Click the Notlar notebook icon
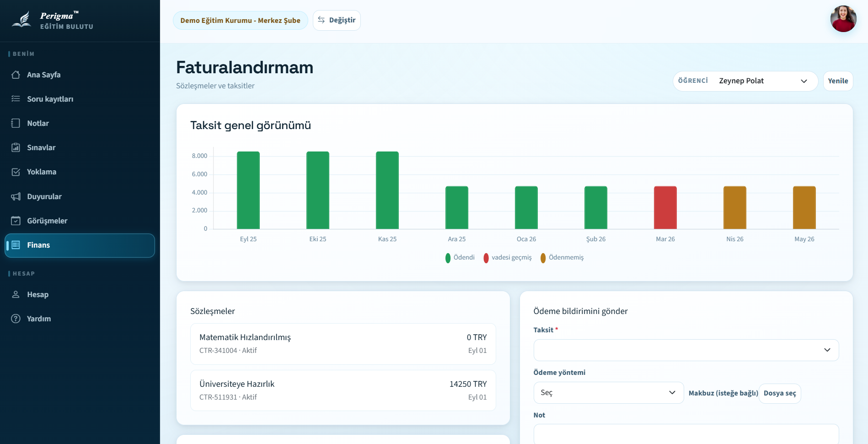Screen dimensions: 868x444 pyautogui.click(x=16, y=123)
